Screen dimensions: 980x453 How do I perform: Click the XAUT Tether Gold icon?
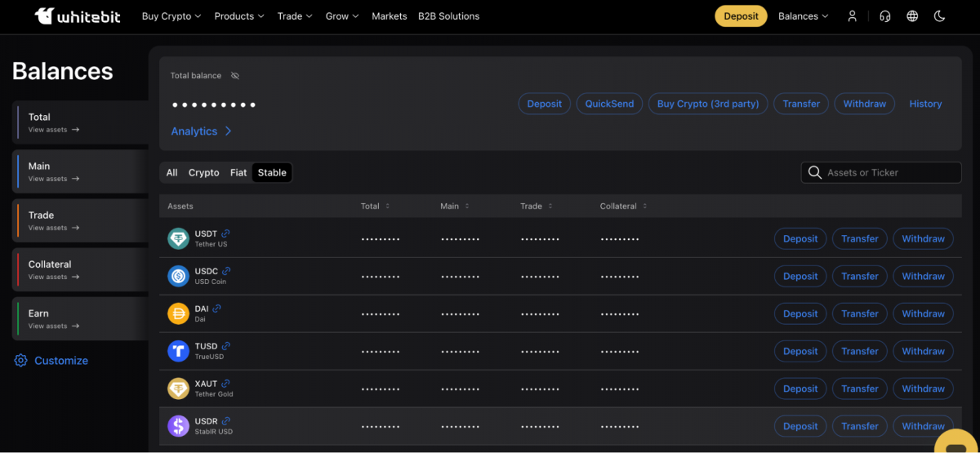point(178,389)
